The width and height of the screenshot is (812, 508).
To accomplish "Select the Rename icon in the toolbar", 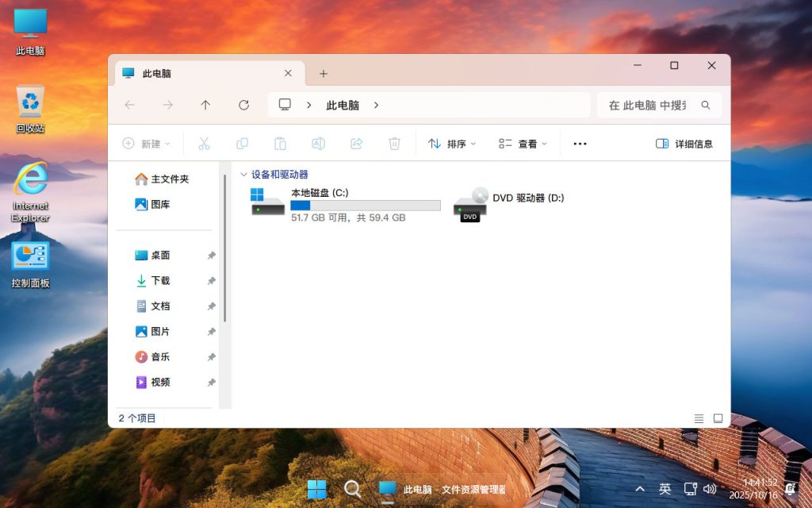I will coord(318,143).
